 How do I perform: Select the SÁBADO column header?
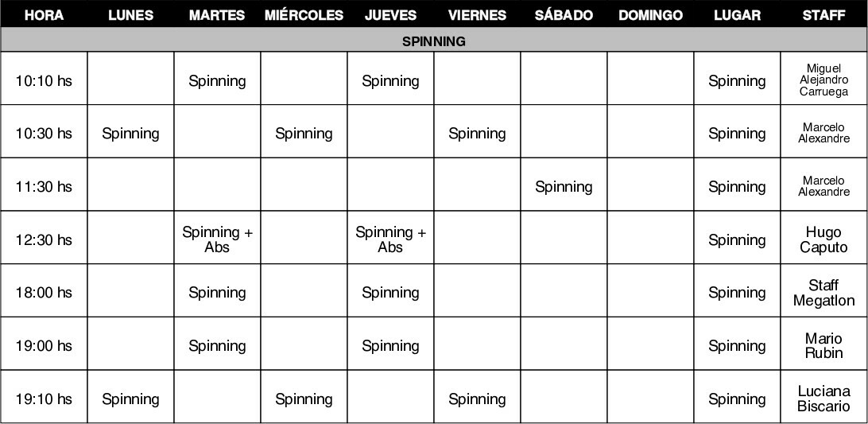tap(564, 15)
